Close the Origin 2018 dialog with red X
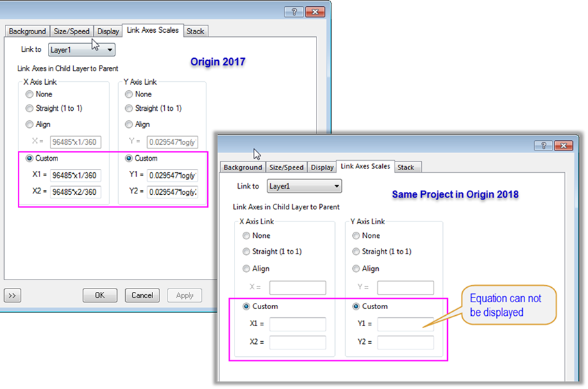 (x=563, y=146)
